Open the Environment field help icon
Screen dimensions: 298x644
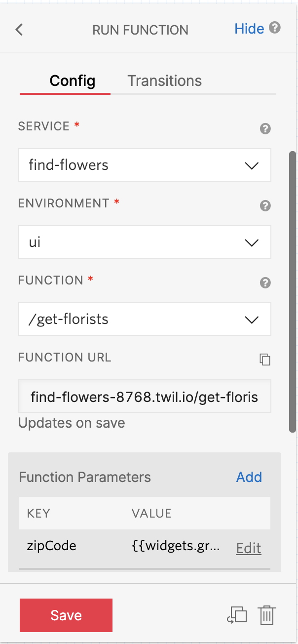tap(265, 206)
